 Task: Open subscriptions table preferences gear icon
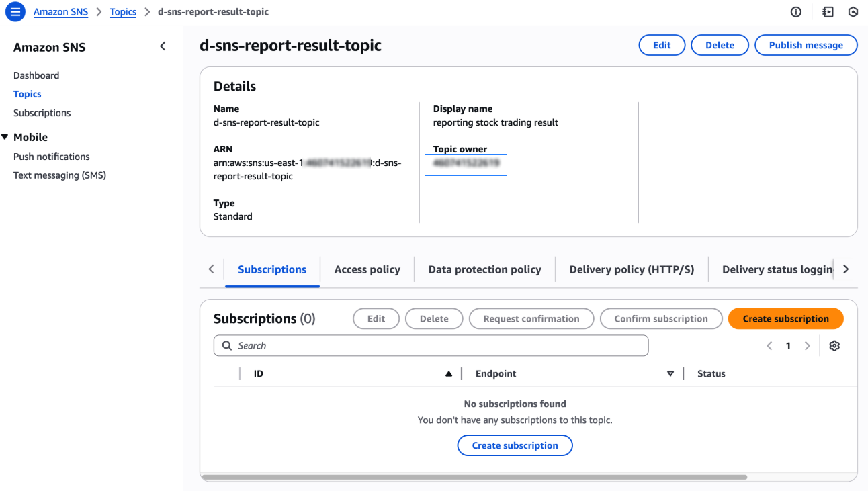tap(834, 346)
